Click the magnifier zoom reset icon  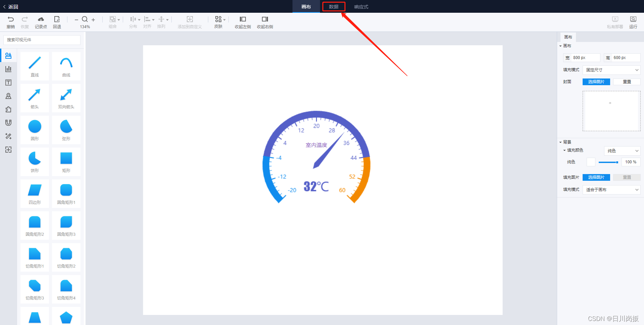point(85,19)
